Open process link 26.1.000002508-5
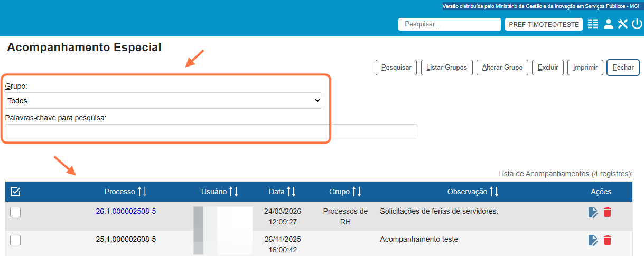The image size is (644, 256). 126,211
